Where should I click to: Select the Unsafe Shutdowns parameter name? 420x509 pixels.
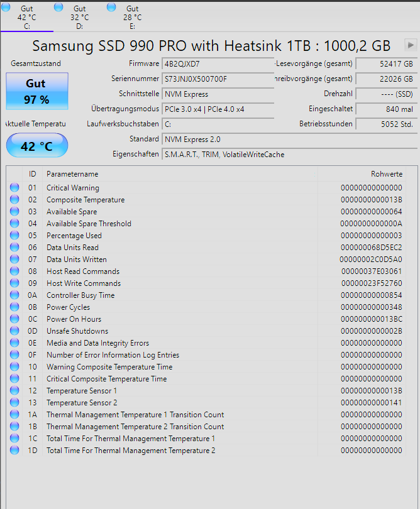pos(77,331)
